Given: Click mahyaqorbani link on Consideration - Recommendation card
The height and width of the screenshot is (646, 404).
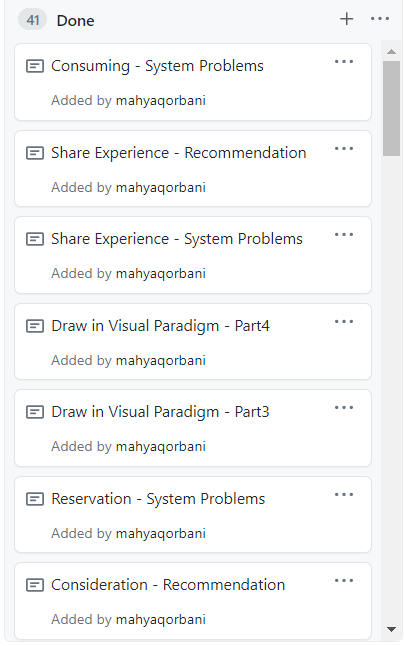Looking at the screenshot, I should (x=161, y=619).
